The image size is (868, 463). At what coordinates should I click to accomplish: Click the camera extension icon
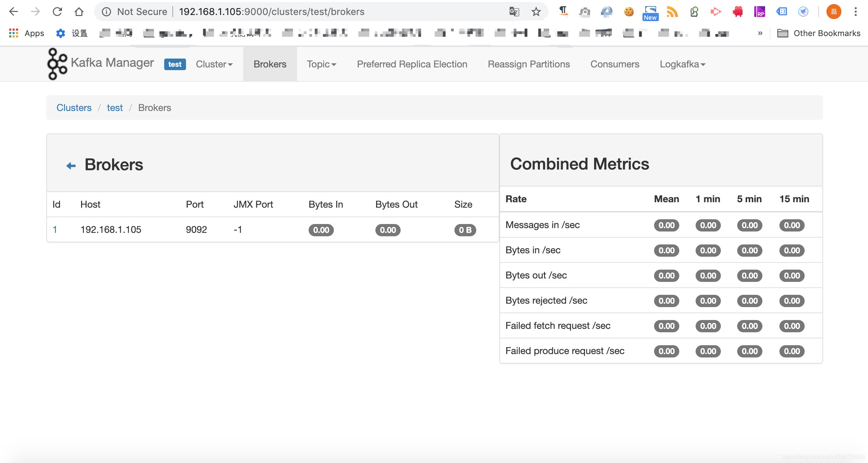click(x=585, y=12)
